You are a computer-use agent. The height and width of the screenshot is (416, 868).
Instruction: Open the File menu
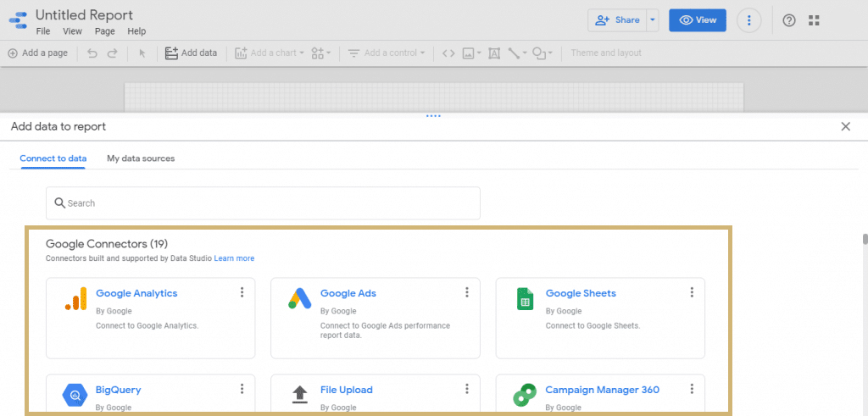click(x=43, y=31)
